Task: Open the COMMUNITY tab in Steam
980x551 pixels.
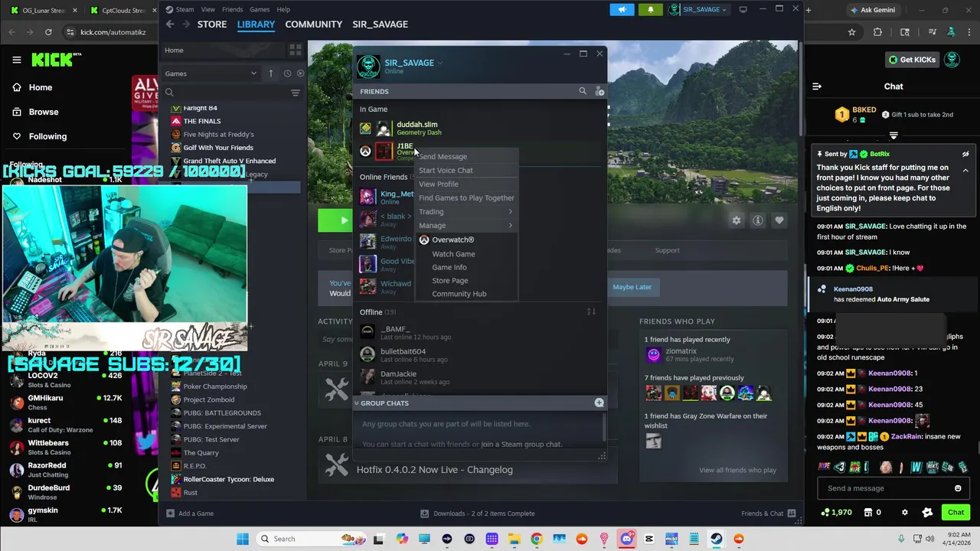Action: click(x=313, y=24)
